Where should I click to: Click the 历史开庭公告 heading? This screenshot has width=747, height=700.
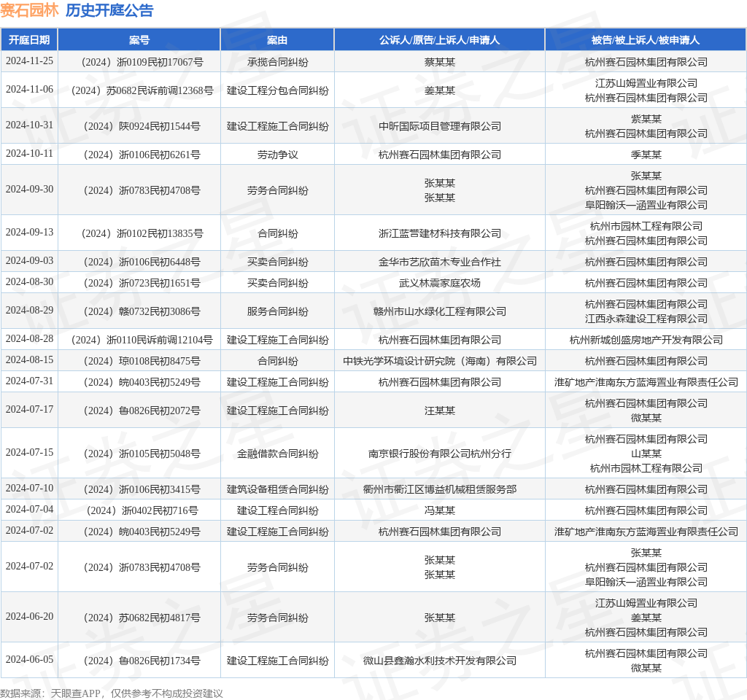coord(109,10)
